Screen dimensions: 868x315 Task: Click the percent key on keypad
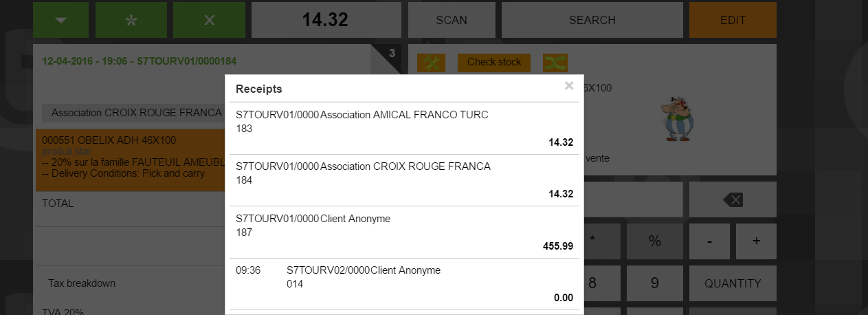tap(655, 241)
